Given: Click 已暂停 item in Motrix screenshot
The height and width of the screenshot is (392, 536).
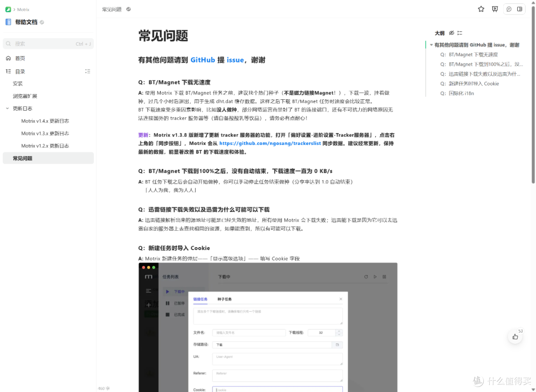Looking at the screenshot, I should point(175,303).
